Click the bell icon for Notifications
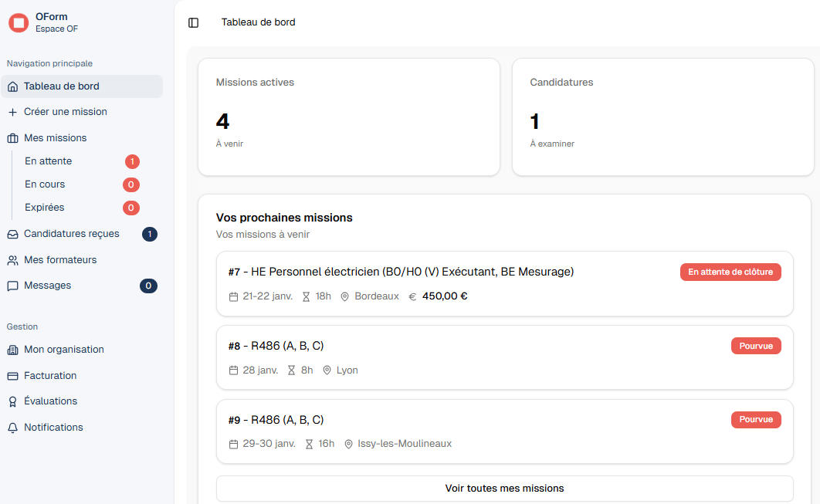This screenshot has width=820, height=504. [12, 428]
